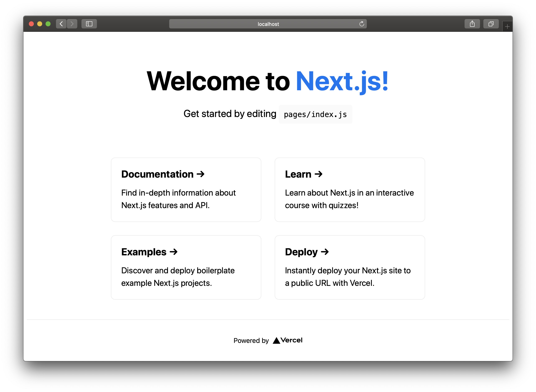Viewport: 536px width, 392px height.
Task: Click 'example Next.js projects.' text
Action: click(x=166, y=283)
